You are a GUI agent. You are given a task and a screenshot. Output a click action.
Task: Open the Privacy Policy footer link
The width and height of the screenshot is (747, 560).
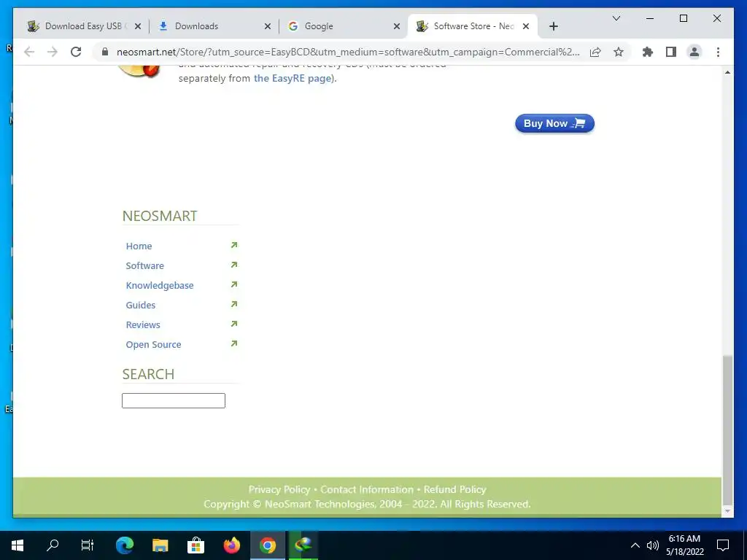tap(279, 489)
